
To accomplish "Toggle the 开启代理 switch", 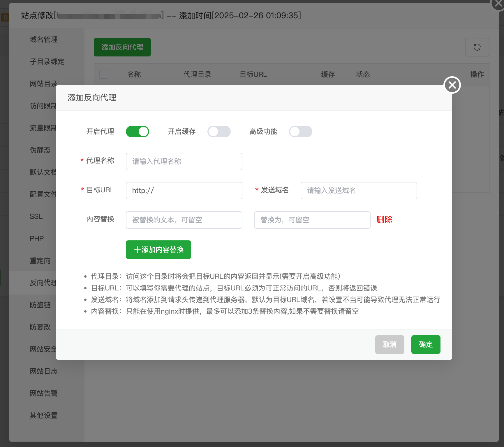I will [138, 132].
